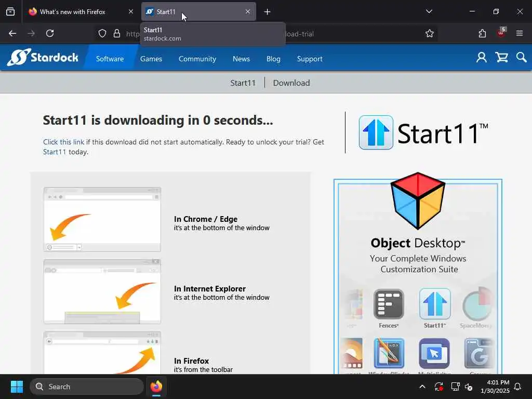Click the Stardock logo
The height and width of the screenshot is (399, 532).
[x=43, y=57]
